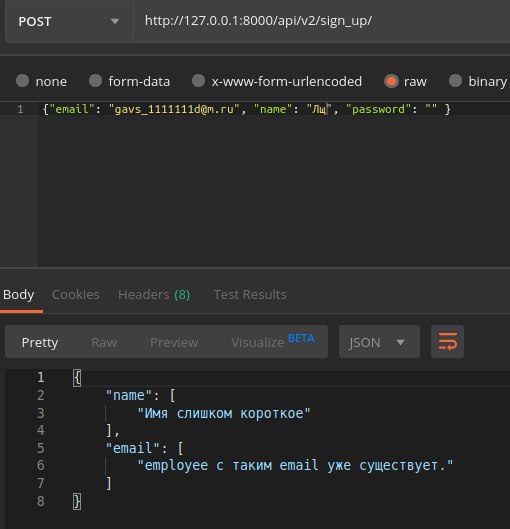Select the binary body option

click(x=478, y=81)
